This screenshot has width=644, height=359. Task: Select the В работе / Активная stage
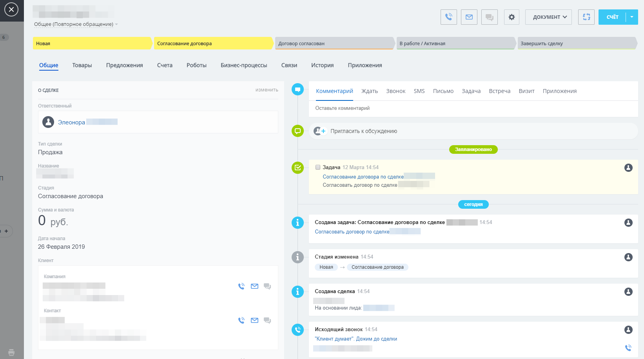point(456,43)
